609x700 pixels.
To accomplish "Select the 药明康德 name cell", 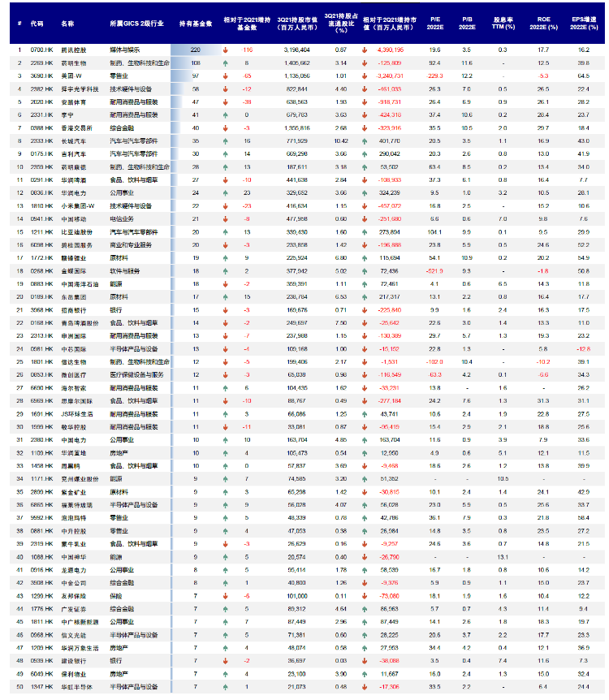I will [x=74, y=167].
